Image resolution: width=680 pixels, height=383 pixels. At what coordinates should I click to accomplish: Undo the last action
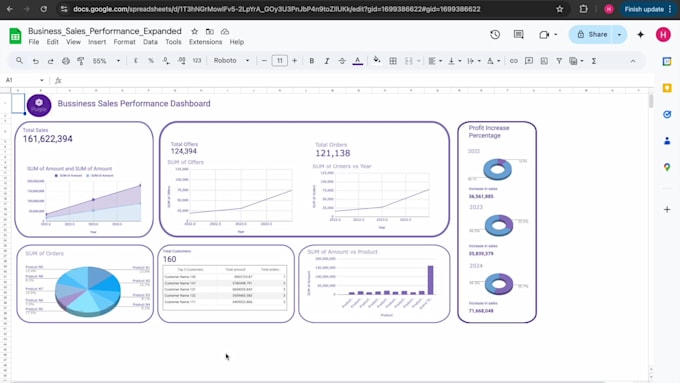pyautogui.click(x=36, y=61)
